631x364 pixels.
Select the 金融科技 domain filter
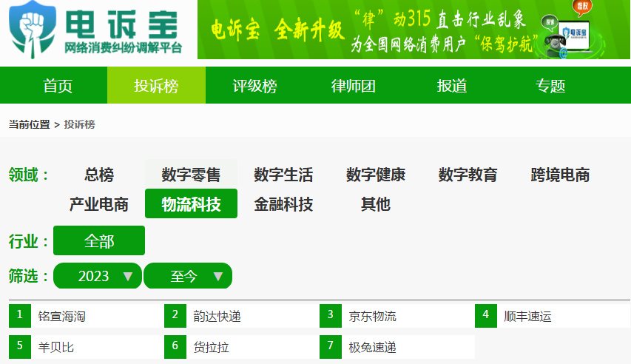tap(283, 204)
